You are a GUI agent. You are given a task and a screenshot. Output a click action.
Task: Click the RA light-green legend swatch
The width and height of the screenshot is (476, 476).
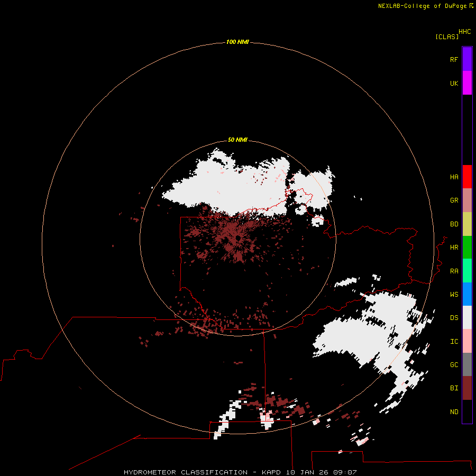[467, 271]
